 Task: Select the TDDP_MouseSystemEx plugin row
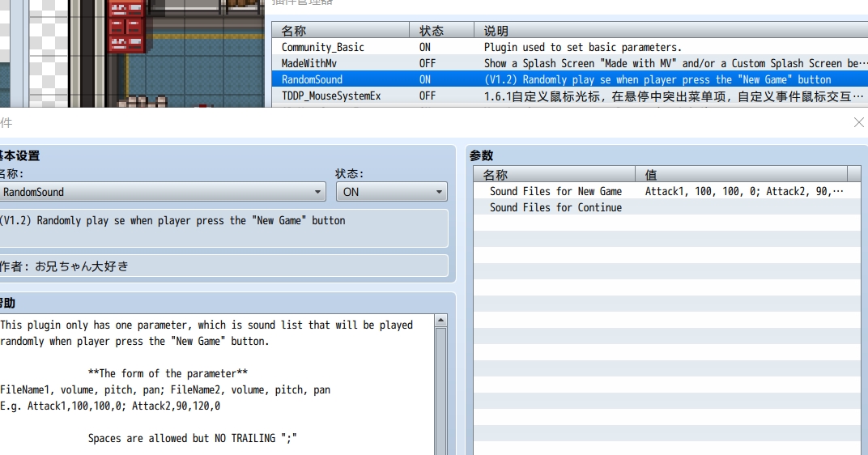coord(570,96)
